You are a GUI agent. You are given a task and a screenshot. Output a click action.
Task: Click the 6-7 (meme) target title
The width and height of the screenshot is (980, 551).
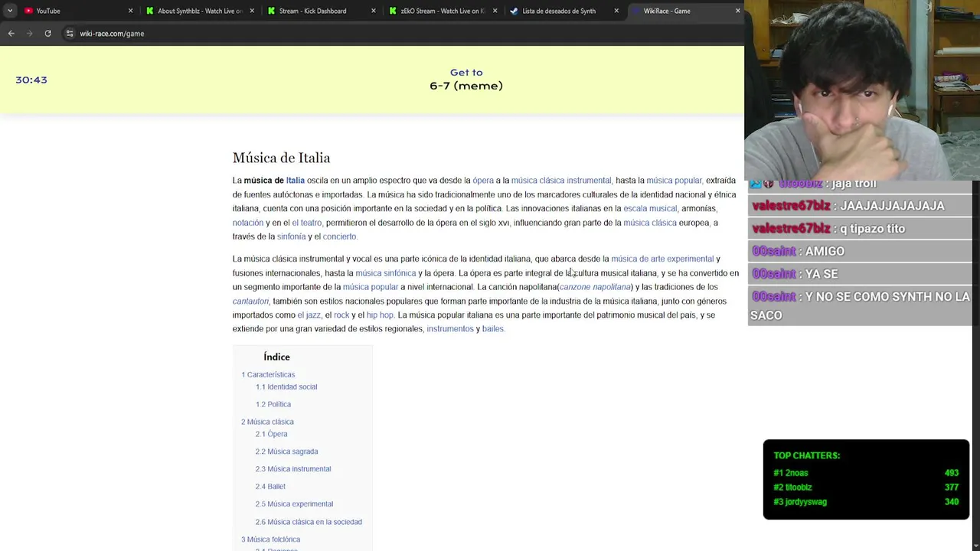click(466, 86)
